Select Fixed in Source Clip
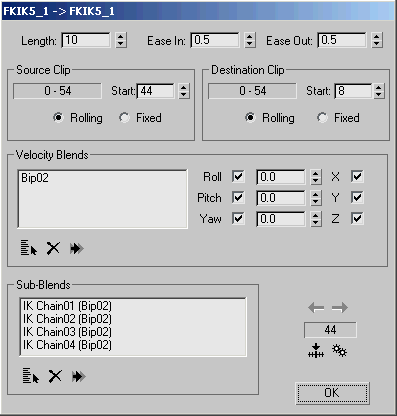The image size is (397, 416). coord(124,118)
